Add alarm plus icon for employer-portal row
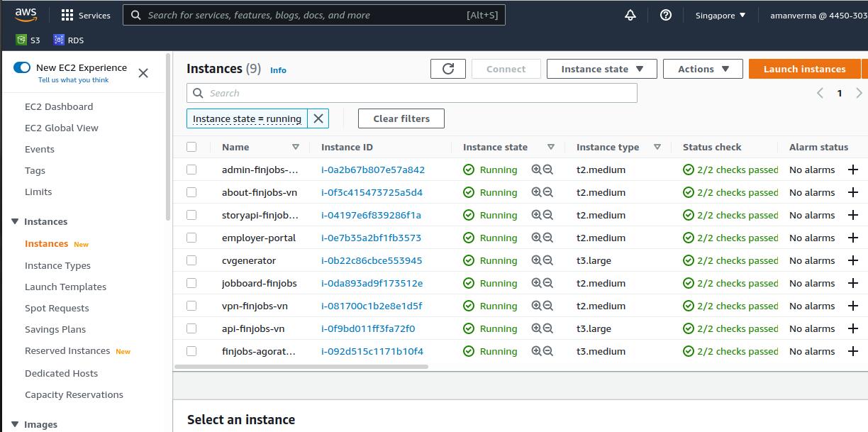868x432 pixels. 853,238
